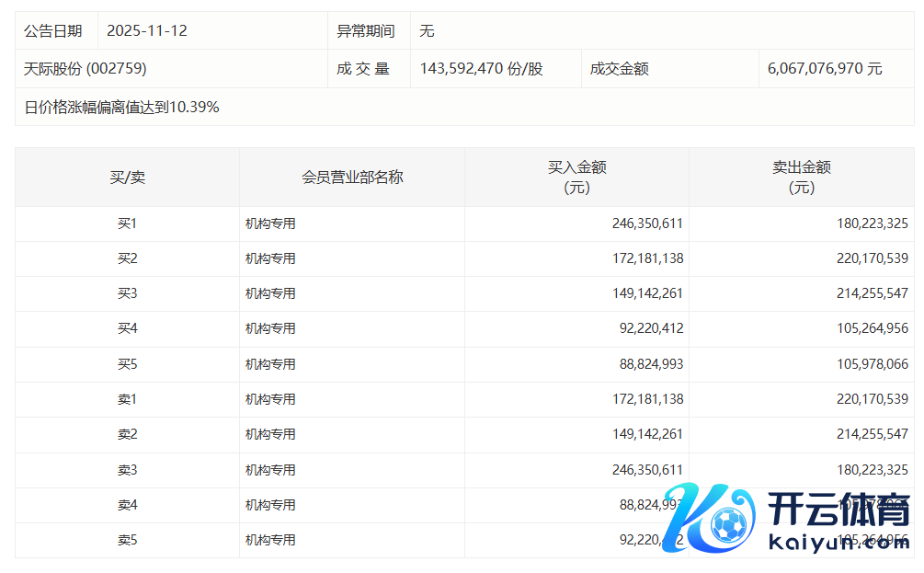Click the 异常期间 label cell

(366, 30)
